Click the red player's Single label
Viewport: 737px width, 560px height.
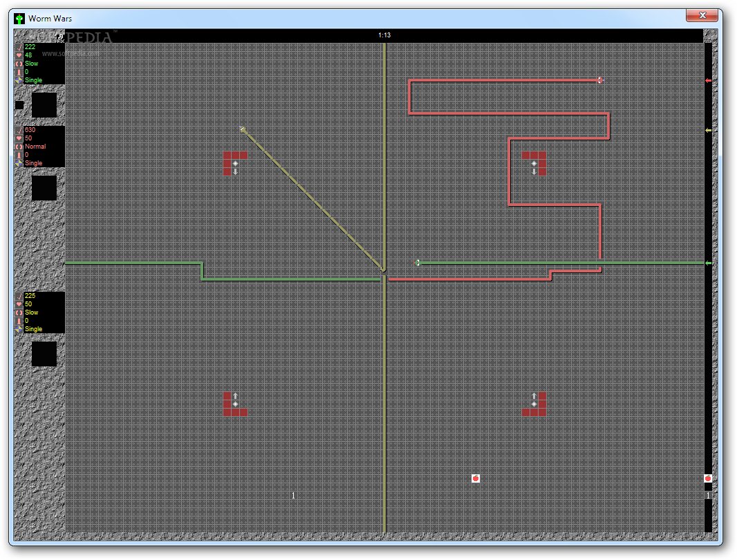[33, 163]
